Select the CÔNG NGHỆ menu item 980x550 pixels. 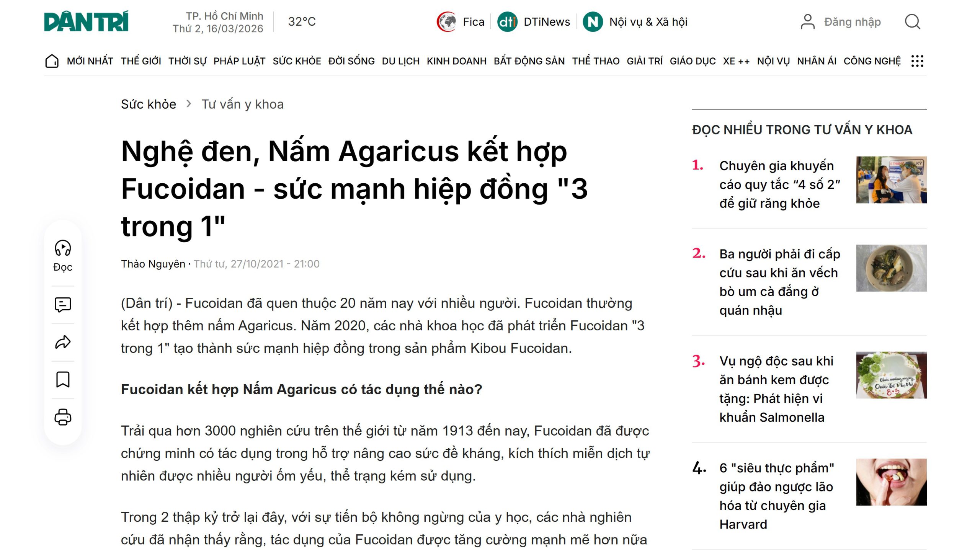point(872,61)
